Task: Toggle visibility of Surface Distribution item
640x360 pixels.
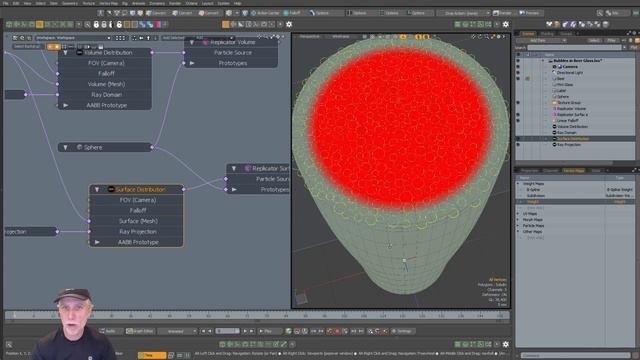Action: (518, 139)
